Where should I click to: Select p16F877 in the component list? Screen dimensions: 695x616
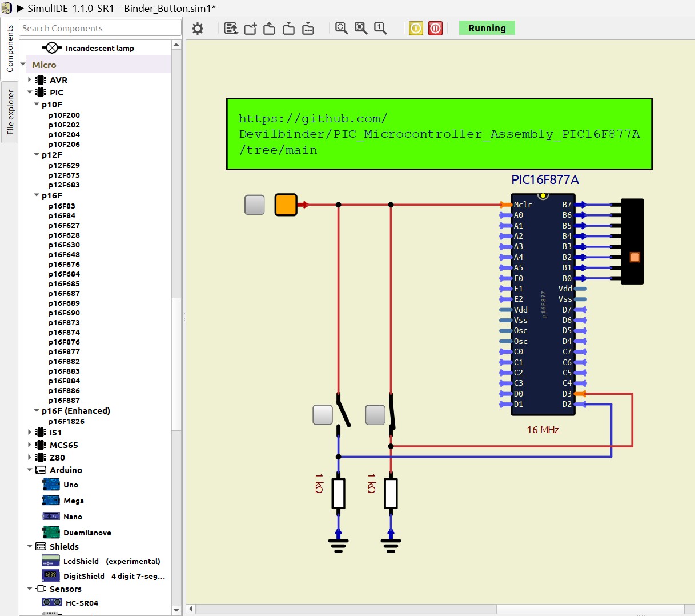[x=64, y=352]
